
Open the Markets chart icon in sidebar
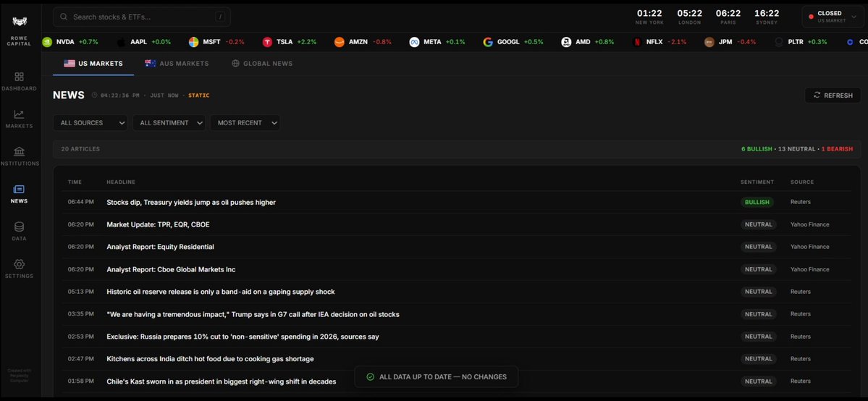pyautogui.click(x=19, y=114)
